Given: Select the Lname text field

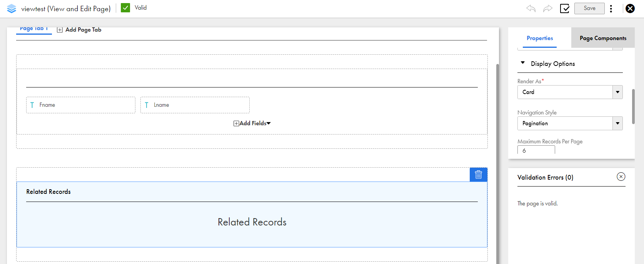Looking at the screenshot, I should coord(195,105).
